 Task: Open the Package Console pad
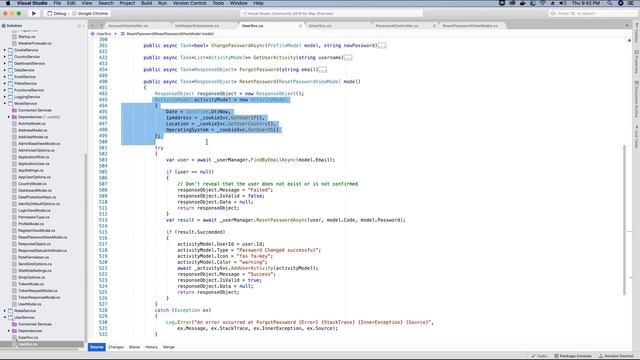pyautogui.click(x=573, y=356)
